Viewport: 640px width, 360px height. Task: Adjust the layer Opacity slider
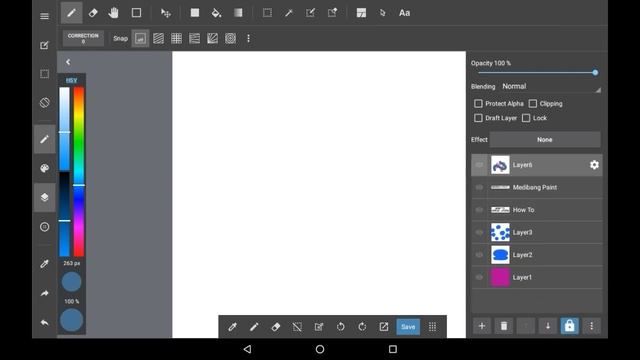pos(536,73)
